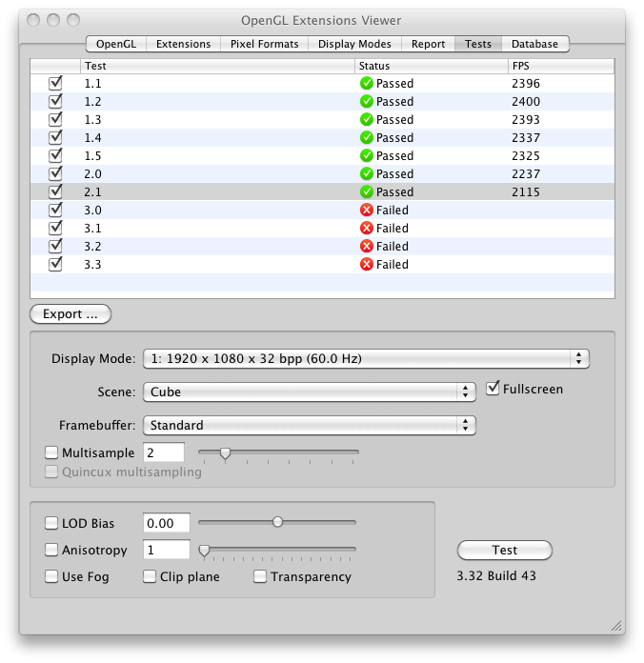Uncheck the test 2.1 checkbox
This screenshot has width=644, height=663.
coord(55,192)
